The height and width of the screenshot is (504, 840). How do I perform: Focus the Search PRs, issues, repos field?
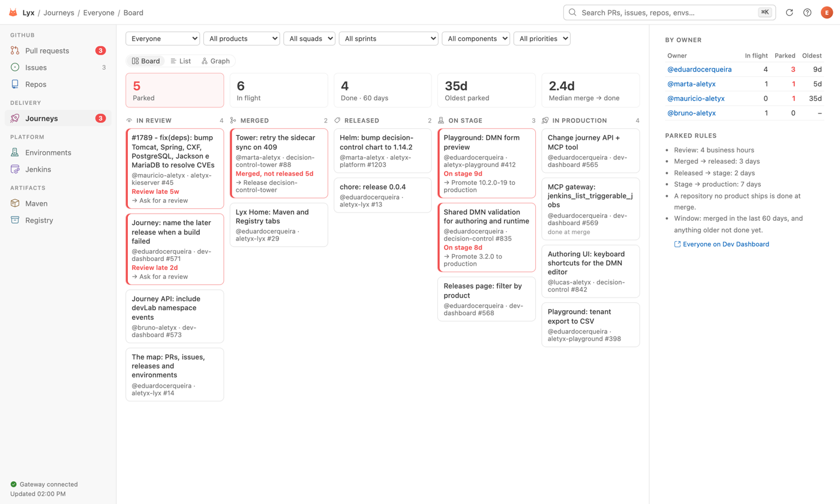[669, 12]
